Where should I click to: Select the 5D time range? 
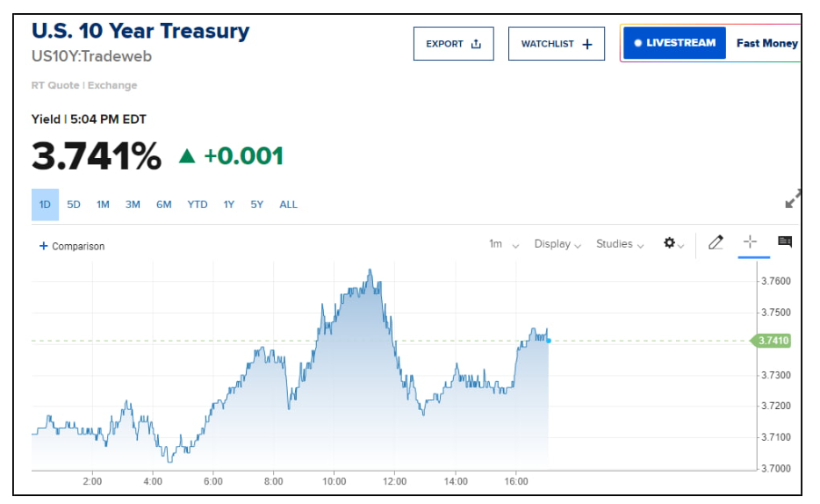point(74,205)
